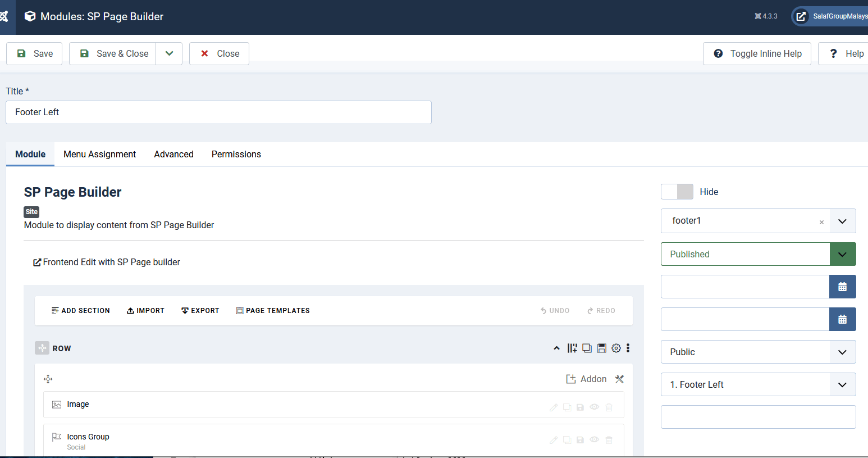Image resolution: width=868 pixels, height=458 pixels.
Task: Open row settings via gear icon
Action: point(616,348)
